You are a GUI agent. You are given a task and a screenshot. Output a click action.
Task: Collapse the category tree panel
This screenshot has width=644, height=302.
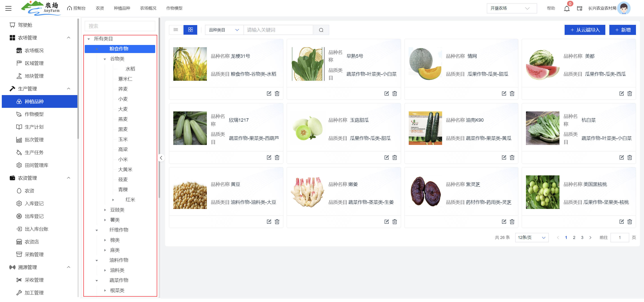(x=161, y=158)
